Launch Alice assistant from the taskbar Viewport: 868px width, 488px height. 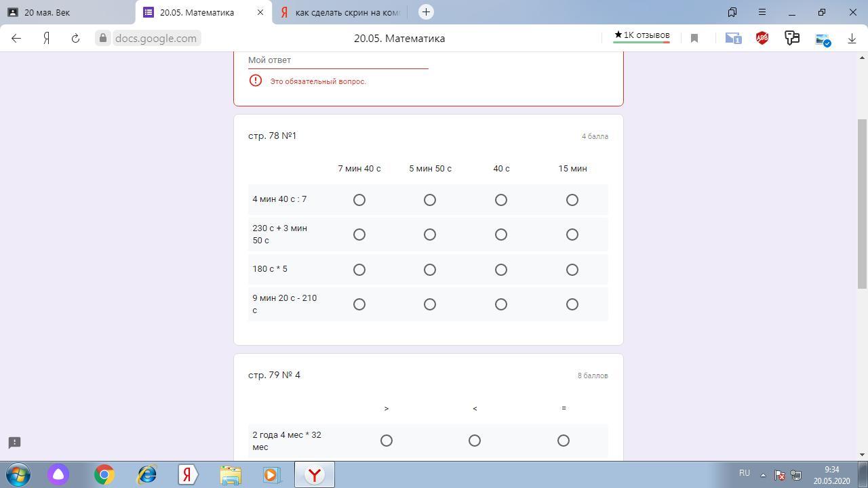click(x=58, y=474)
